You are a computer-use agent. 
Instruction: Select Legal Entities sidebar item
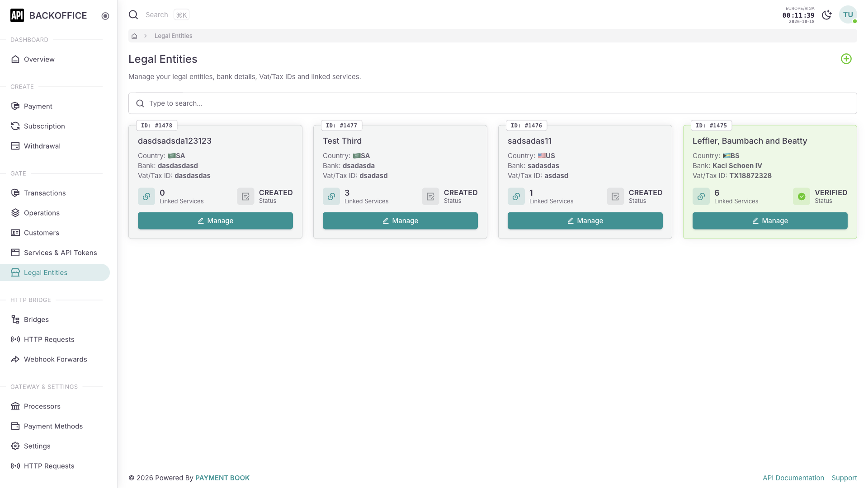tap(55, 272)
